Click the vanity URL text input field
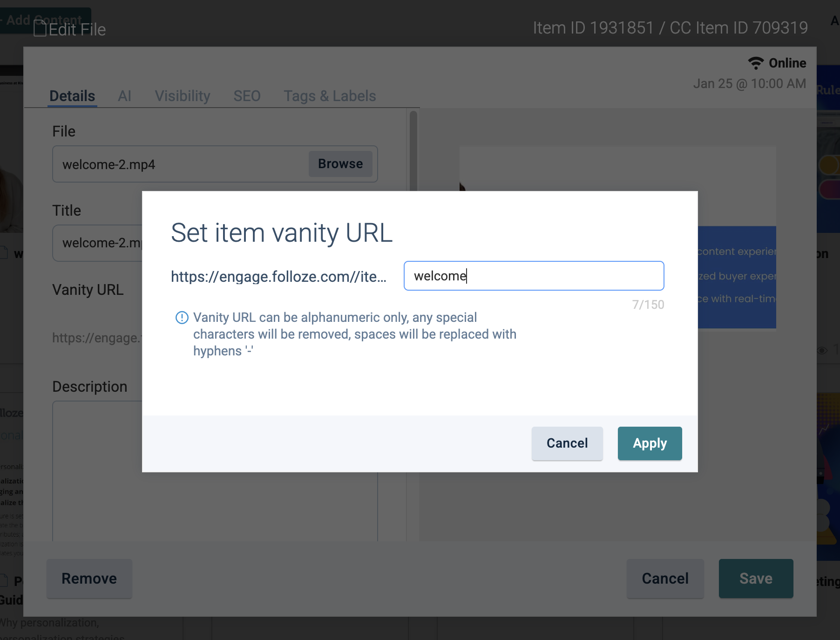Image resolution: width=840 pixels, height=640 pixels. point(534,276)
